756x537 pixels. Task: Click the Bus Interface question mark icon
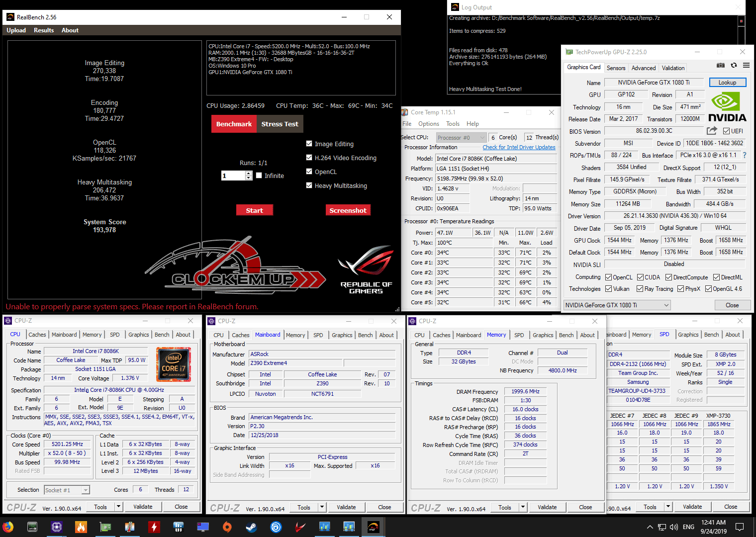745,155
